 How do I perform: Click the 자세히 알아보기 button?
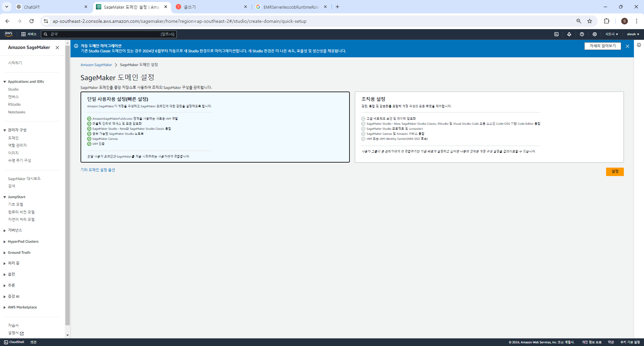coord(603,46)
